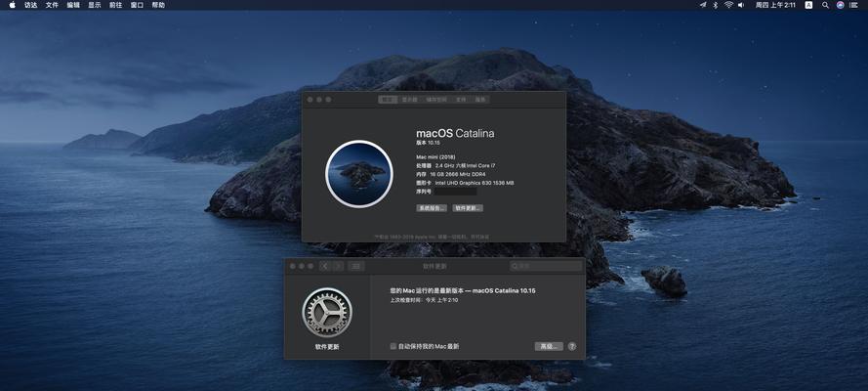Click the 16 GB 2666 MHz DDR4 memory line
This screenshot has height=391, width=868.
452,174
